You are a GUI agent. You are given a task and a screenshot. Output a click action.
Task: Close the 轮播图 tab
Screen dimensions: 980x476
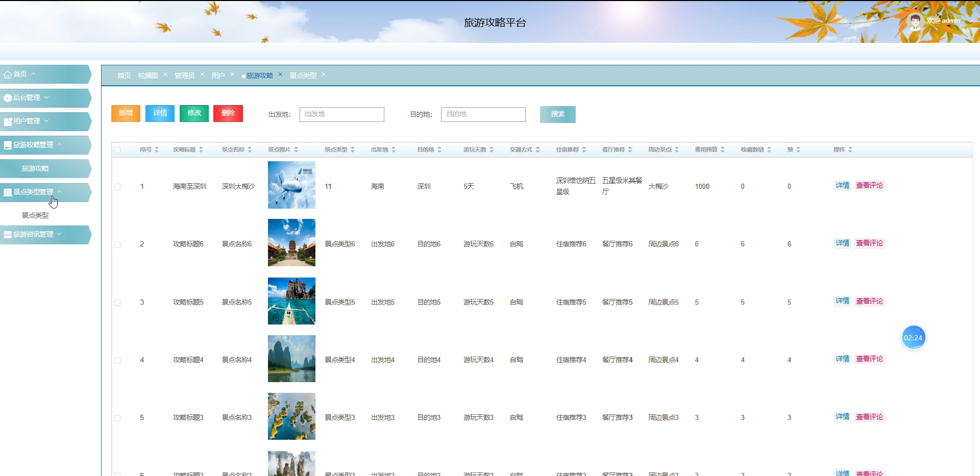tap(165, 74)
